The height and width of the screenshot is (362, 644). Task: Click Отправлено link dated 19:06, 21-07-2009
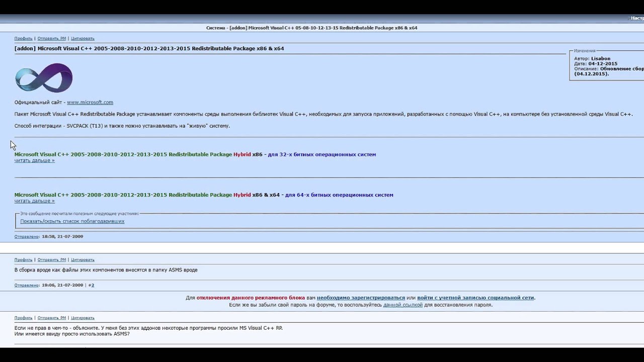27,285
